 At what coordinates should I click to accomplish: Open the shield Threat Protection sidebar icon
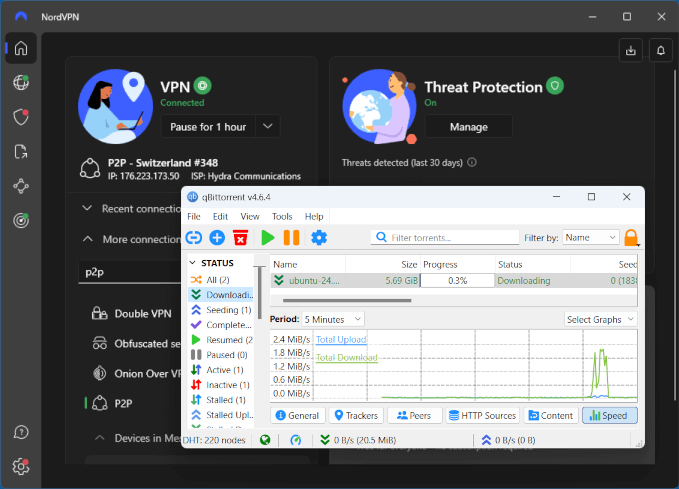click(21, 117)
